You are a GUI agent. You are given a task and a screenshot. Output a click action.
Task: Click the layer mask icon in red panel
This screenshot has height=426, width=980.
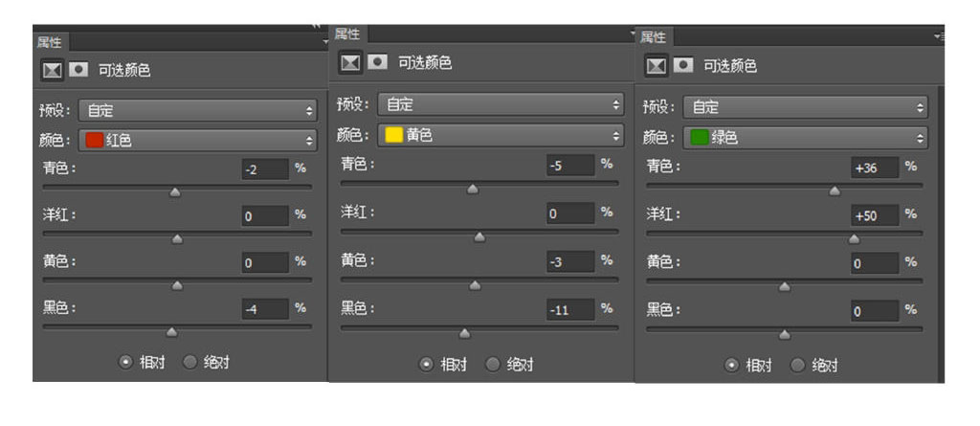coord(78,69)
